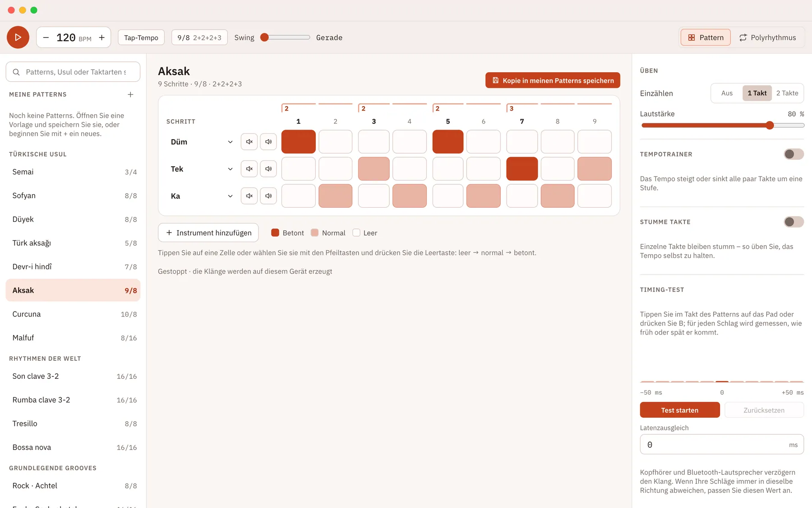Click Test starten button
812x508 pixels.
click(680, 410)
